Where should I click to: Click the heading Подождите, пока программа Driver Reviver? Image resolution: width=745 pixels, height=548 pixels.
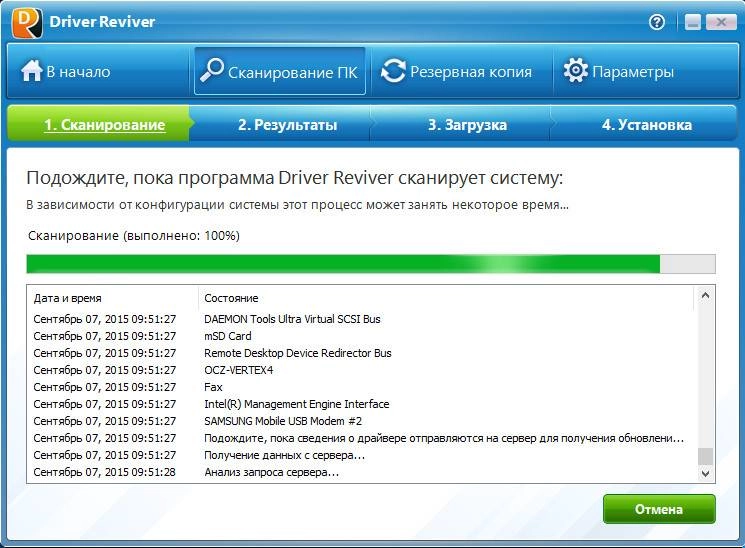click(295, 178)
